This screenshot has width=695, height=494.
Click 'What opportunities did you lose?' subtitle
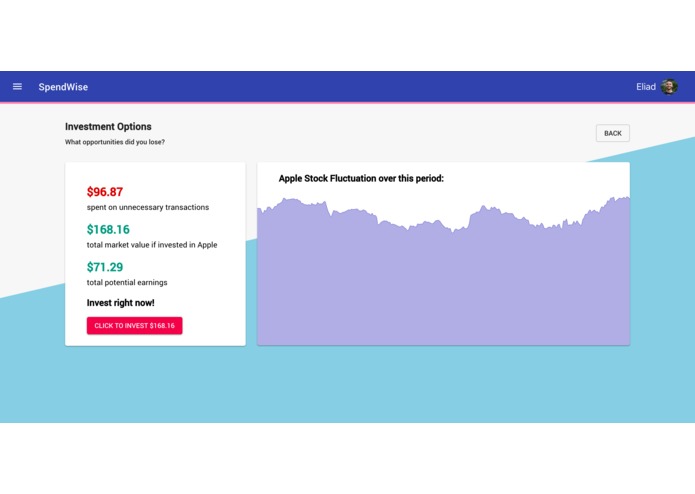[115, 142]
